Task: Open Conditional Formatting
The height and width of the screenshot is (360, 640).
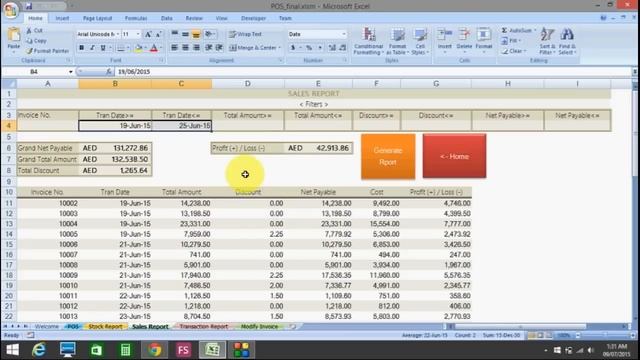Action: point(369,41)
